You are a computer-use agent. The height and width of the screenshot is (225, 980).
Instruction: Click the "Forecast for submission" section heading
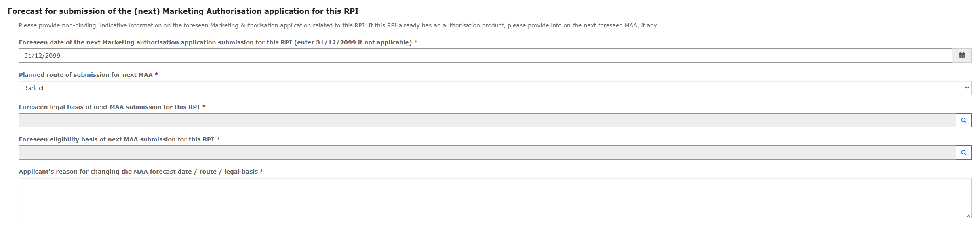click(x=183, y=11)
